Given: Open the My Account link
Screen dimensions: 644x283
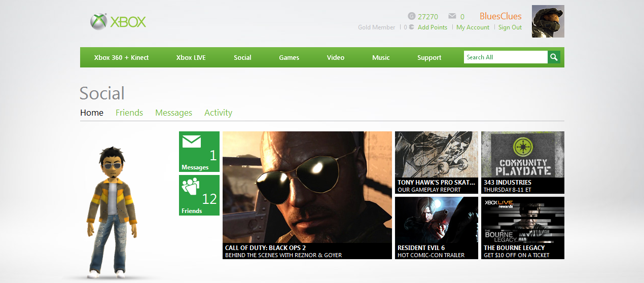Looking at the screenshot, I should coord(473,27).
